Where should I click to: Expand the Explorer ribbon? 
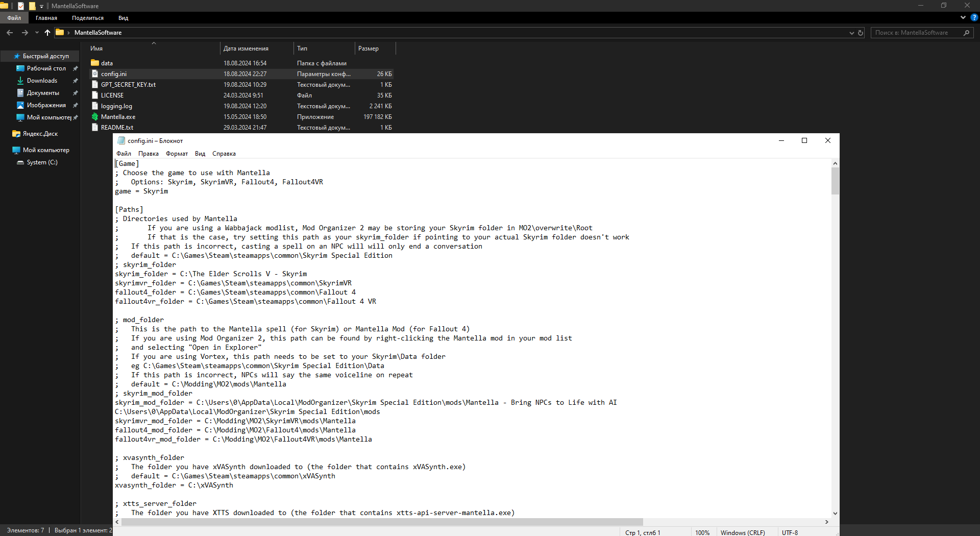coord(963,17)
